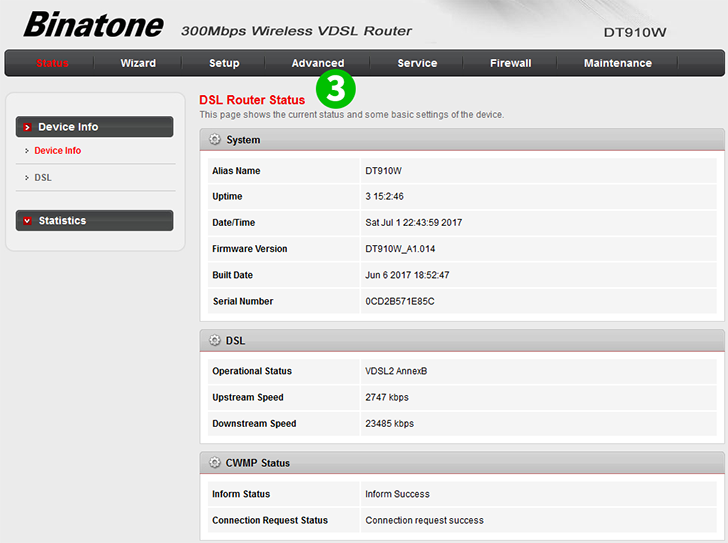This screenshot has height=543, width=728.
Task: Click the Alias Name label
Action: pos(236,171)
